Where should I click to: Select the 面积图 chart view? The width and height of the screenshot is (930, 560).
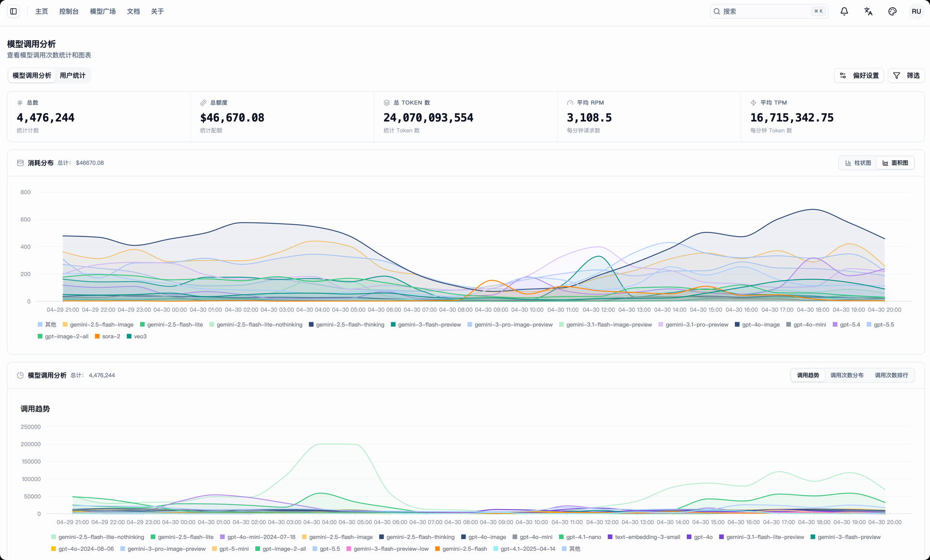pos(895,163)
